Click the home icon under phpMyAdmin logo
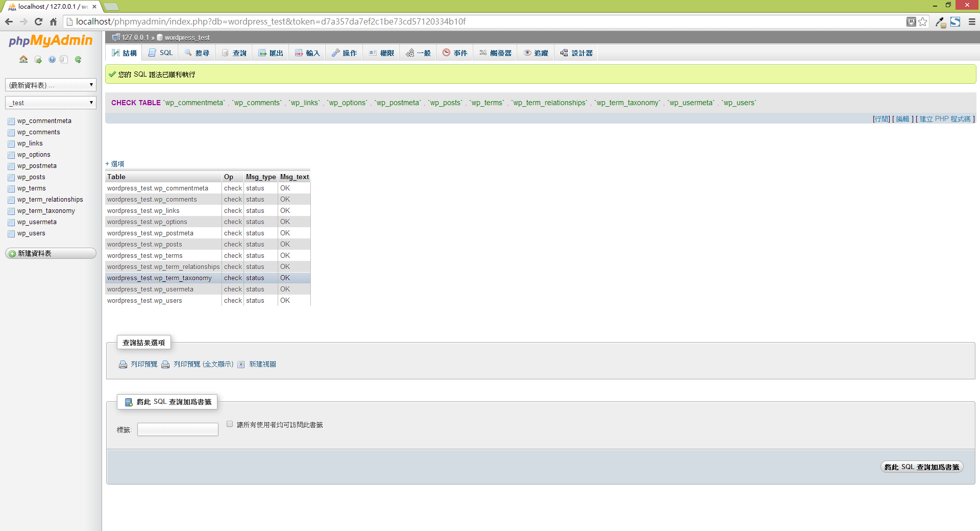This screenshot has height=531, width=980. coord(23,60)
